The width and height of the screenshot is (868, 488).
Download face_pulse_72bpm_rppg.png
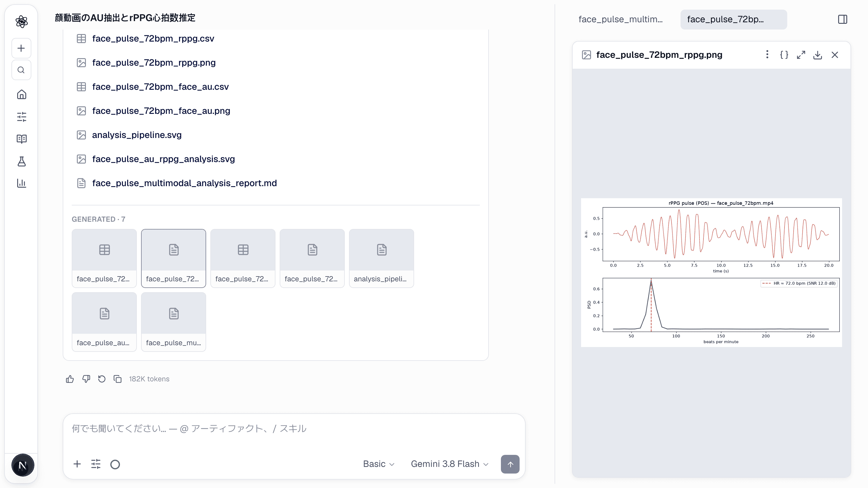click(818, 55)
